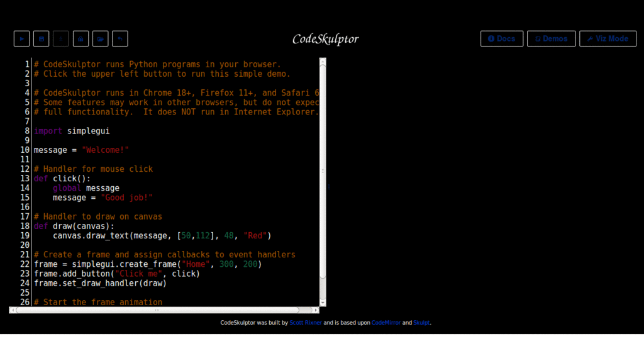Reset the editor with the undo arrow icon
Screen dimensions: 644x341
pos(120,38)
